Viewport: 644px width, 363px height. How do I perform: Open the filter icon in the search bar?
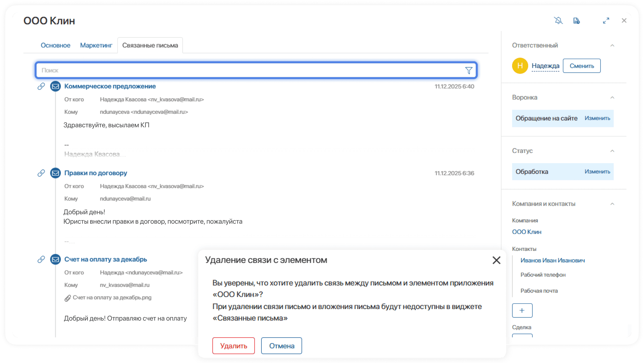point(469,70)
